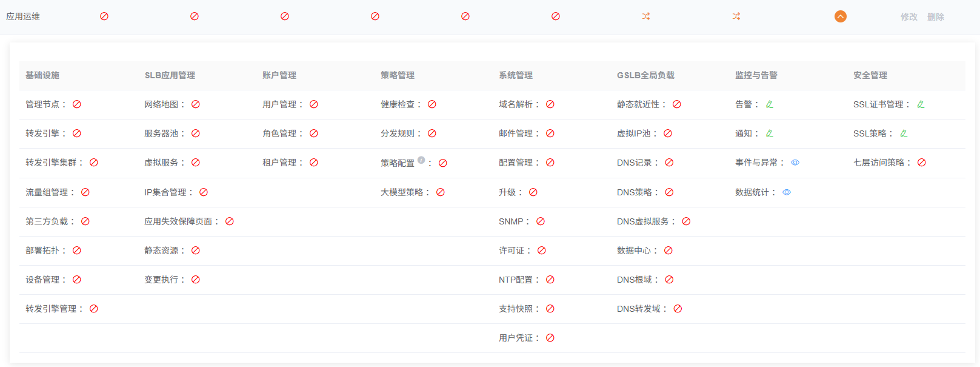Collapse the 应用运维 role row with orange chevron
Viewport: 980px width, 367px height.
(840, 16)
